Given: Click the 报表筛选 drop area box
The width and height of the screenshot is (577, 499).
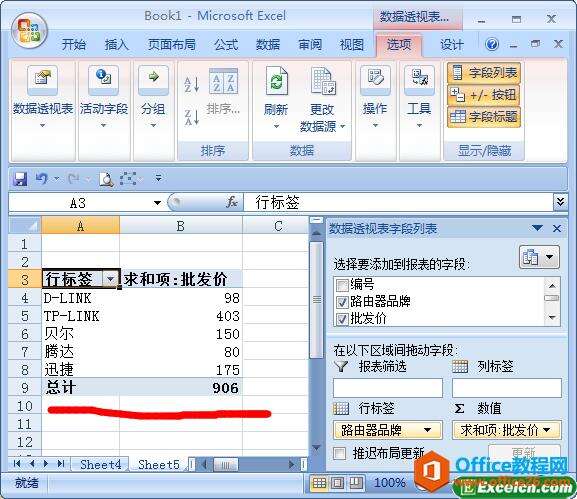Looking at the screenshot, I should pyautogui.click(x=387, y=387).
